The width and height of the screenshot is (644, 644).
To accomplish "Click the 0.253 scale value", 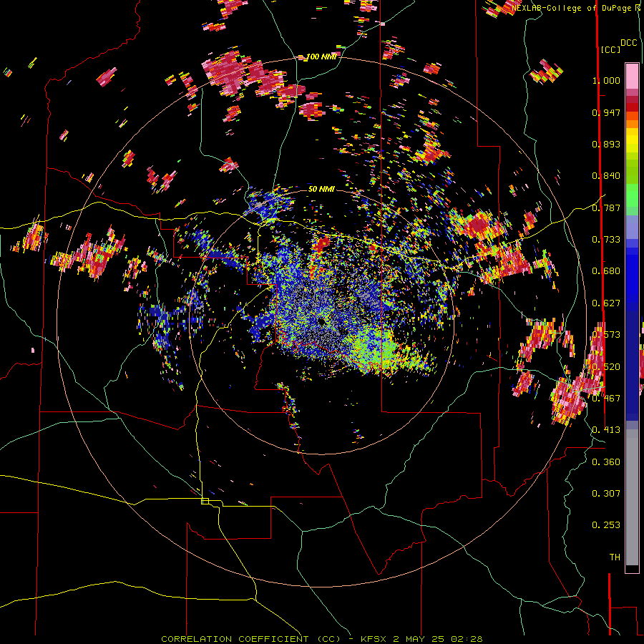I will pyautogui.click(x=606, y=525).
